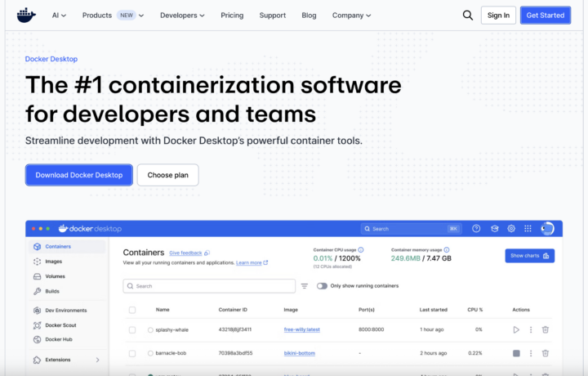Open the free-willy:latest image link

302,329
